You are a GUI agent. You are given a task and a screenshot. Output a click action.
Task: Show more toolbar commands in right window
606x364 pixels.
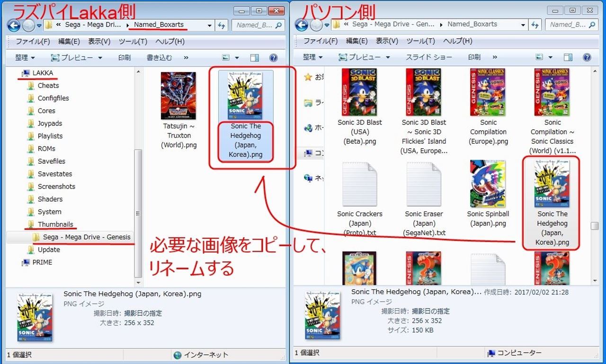[x=494, y=57]
